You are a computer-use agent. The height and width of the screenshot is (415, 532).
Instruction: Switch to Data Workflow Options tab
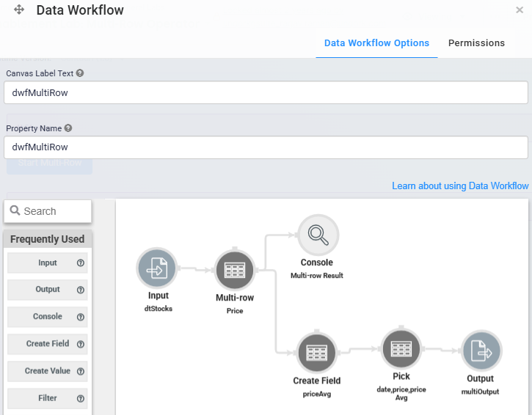click(x=376, y=43)
